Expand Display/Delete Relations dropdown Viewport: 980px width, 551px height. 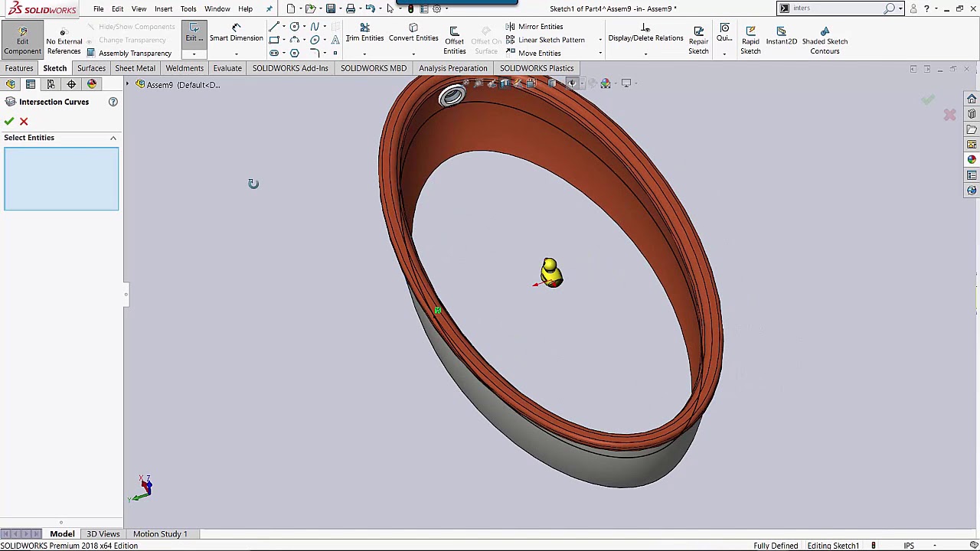coord(645,54)
